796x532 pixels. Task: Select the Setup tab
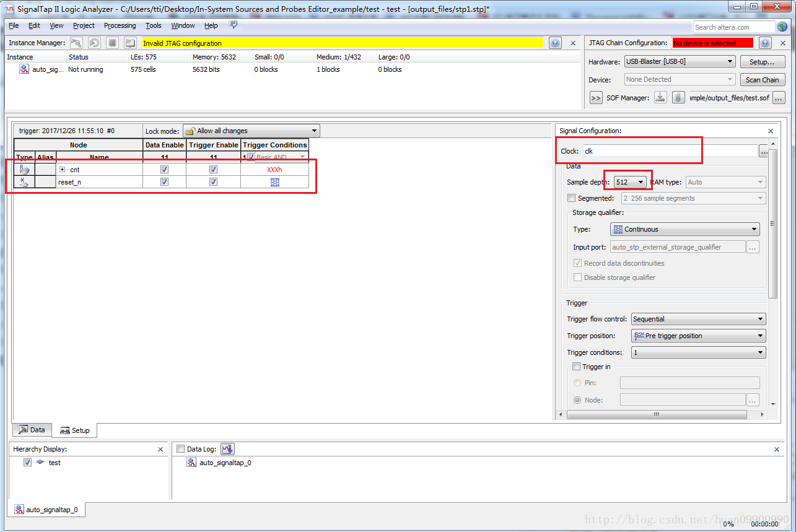(75, 430)
